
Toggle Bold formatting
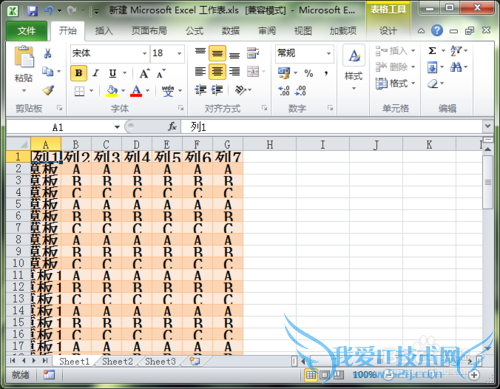(x=79, y=73)
